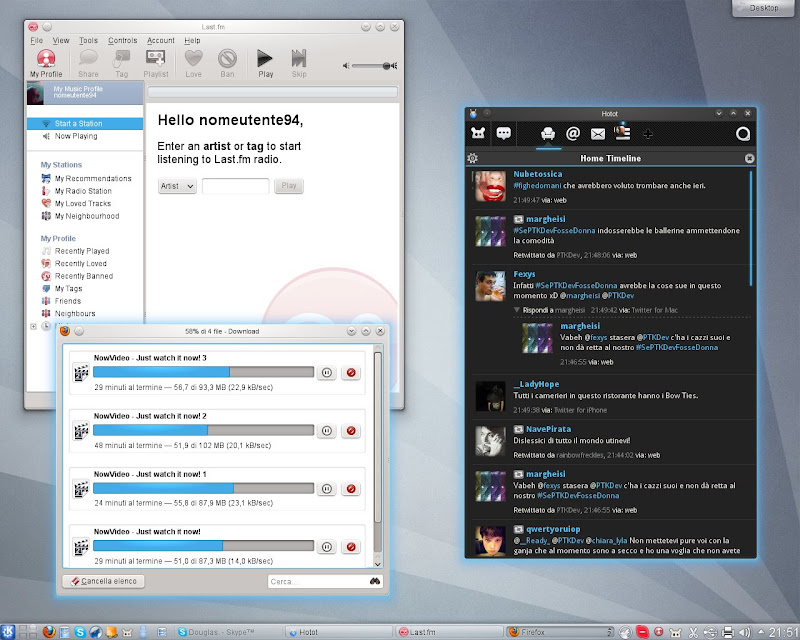This screenshot has height=640, width=800.
Task: Click the My Profile toolbar icon
Action: click(x=47, y=62)
